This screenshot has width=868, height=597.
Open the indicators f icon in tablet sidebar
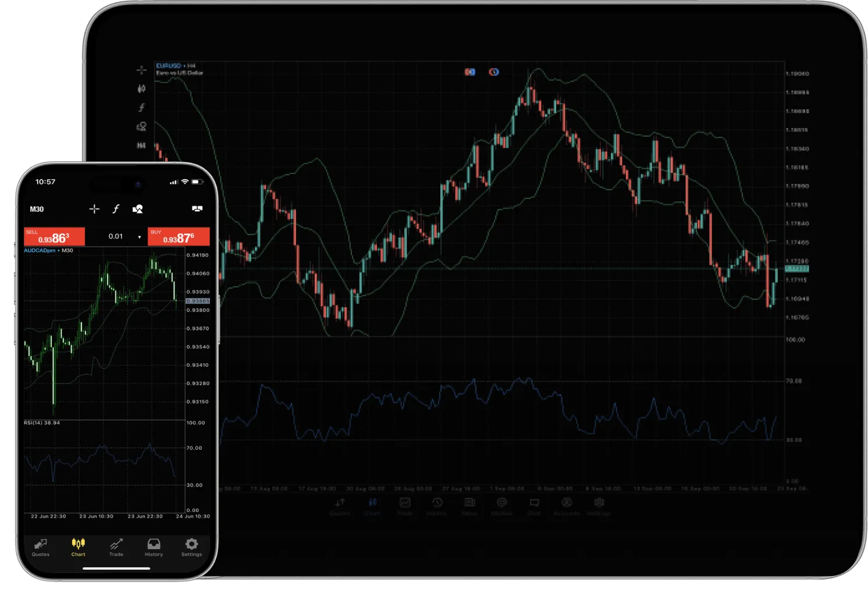click(141, 108)
